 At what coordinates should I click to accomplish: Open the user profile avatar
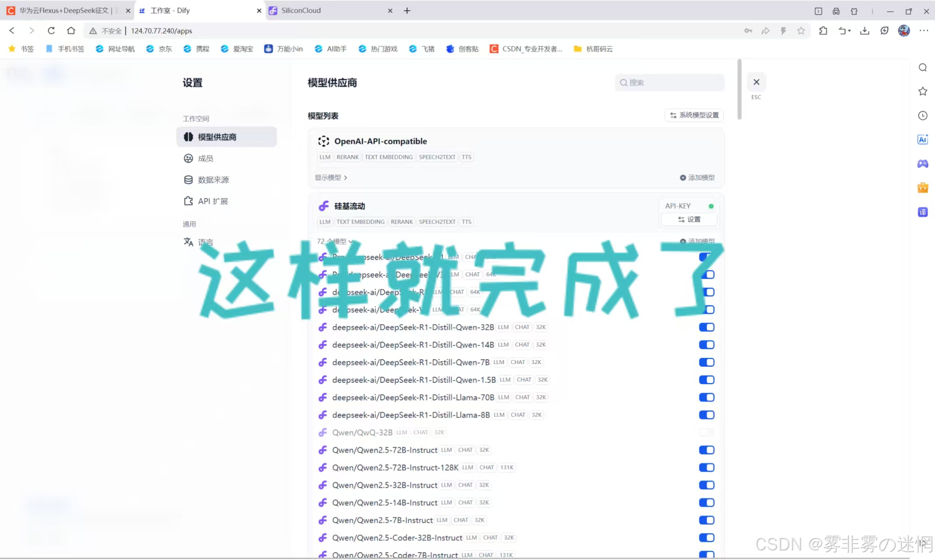(904, 31)
